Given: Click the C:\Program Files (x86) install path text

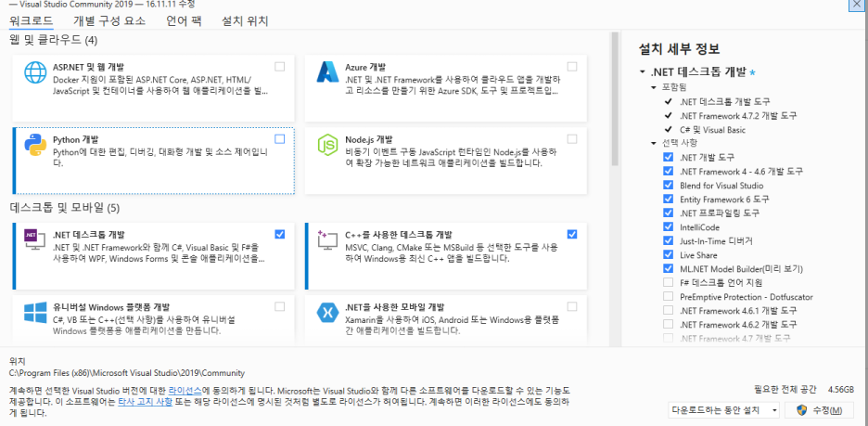Looking at the screenshot, I should click(x=127, y=373).
